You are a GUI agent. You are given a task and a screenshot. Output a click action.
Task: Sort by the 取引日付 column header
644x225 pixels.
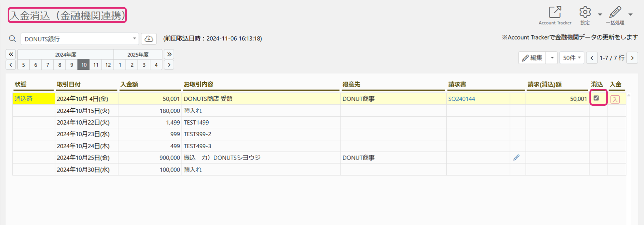tap(69, 84)
